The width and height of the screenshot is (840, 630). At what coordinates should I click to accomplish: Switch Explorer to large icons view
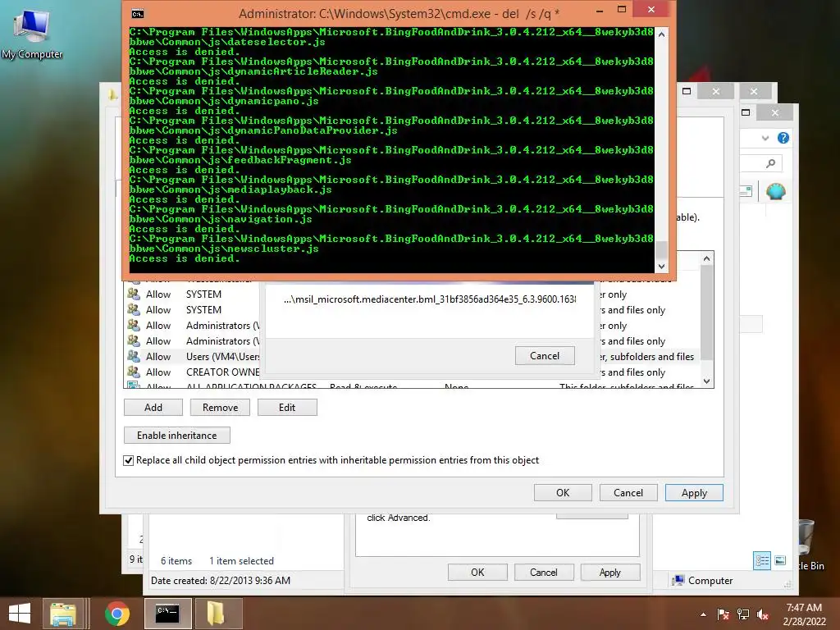click(780, 561)
